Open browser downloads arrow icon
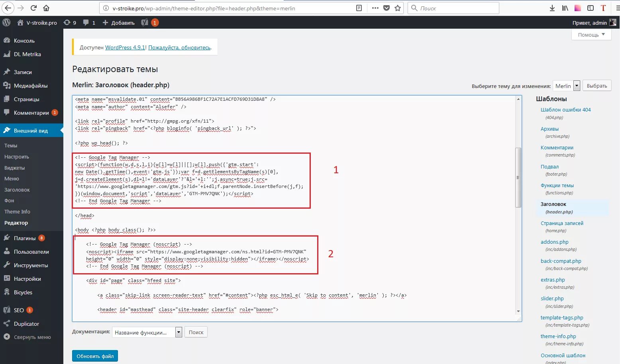Screen dimensions: 620x364 pos(552,8)
